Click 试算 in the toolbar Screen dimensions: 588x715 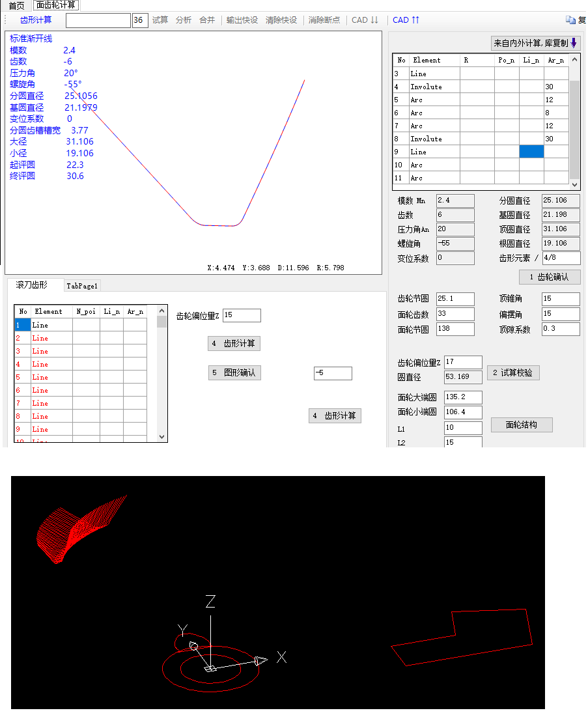point(160,20)
